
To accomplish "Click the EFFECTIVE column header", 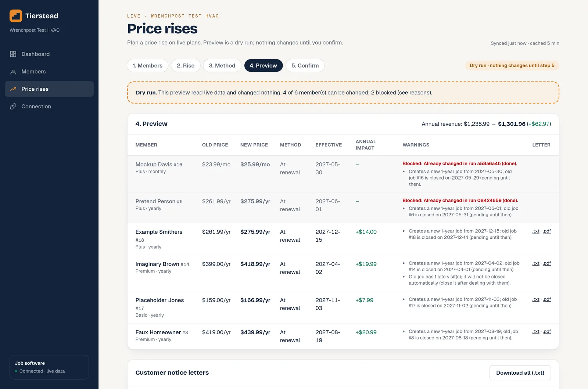I will pos(329,145).
